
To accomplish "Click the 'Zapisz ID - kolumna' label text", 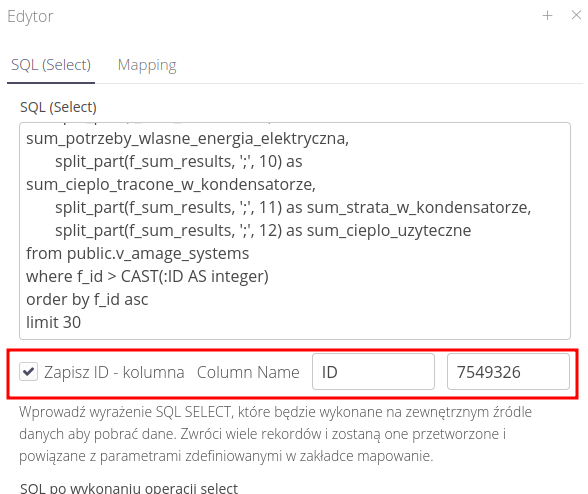I will pos(114,372).
